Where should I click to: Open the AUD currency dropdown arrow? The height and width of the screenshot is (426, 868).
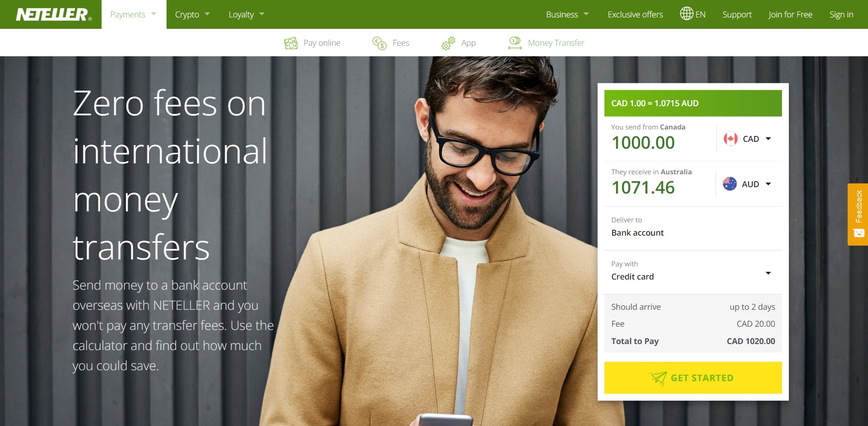768,184
